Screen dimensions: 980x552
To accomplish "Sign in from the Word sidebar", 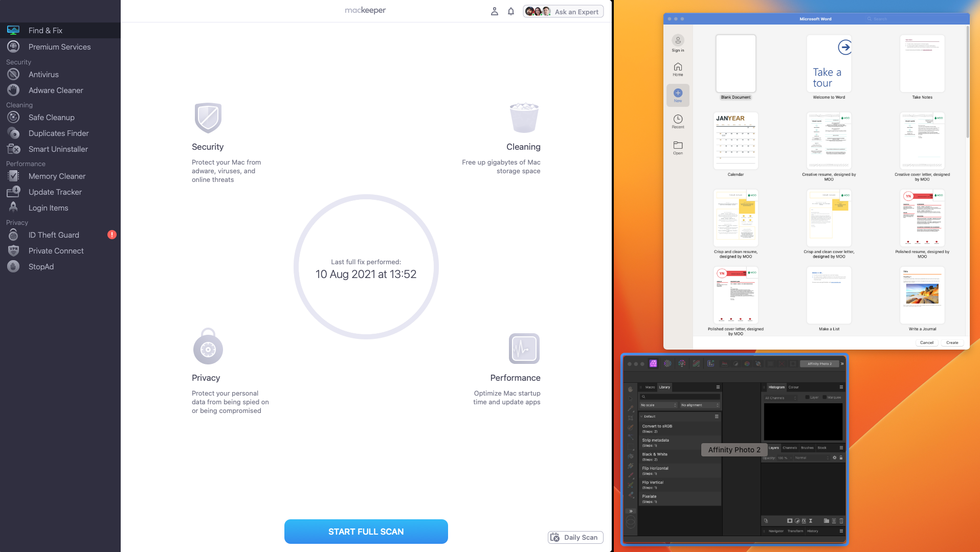I will 678,43.
